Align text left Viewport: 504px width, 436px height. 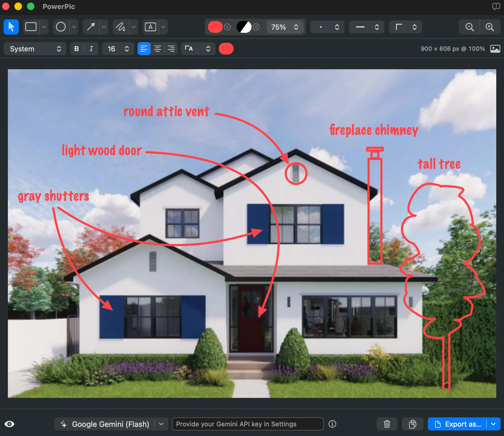click(144, 49)
